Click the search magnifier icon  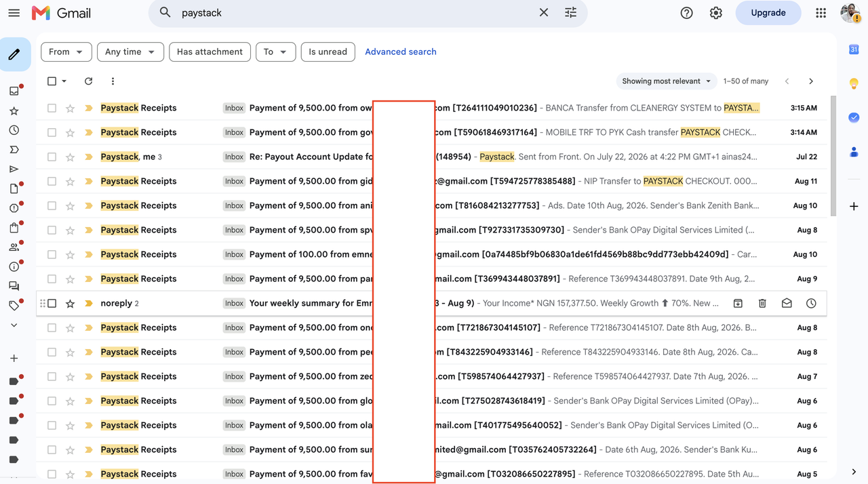(165, 12)
